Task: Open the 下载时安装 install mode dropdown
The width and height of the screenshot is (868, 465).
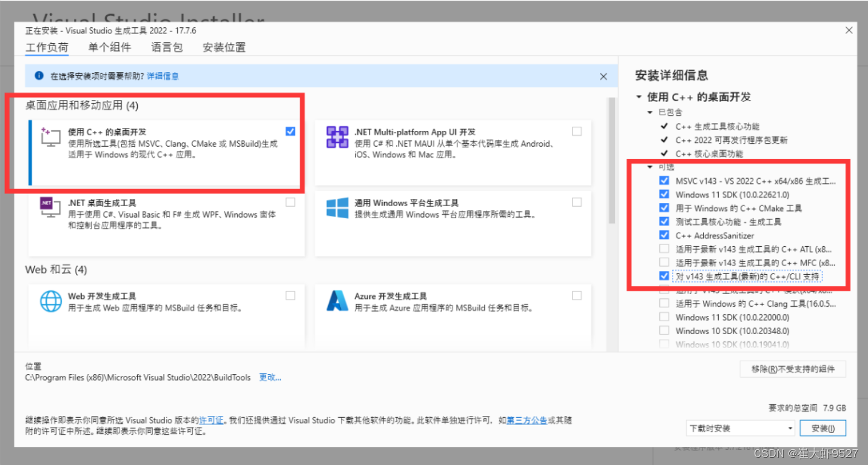Action: point(741,428)
